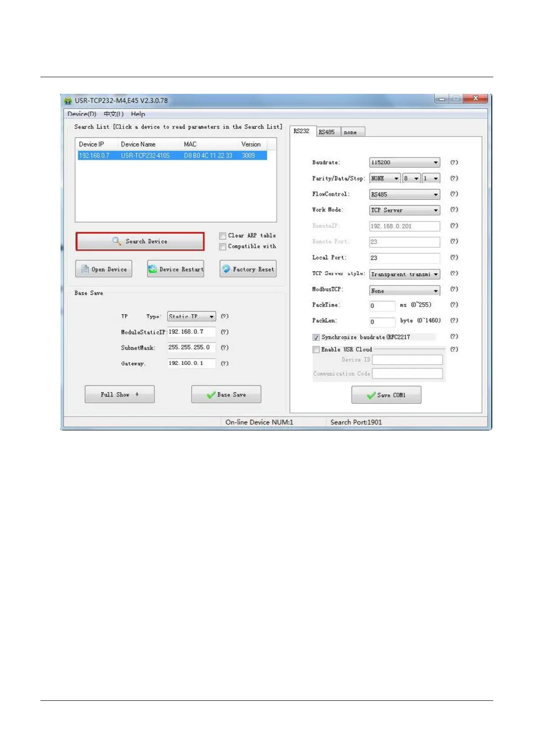
Task: Select the 192.168.0.7 device row
Action: tap(172, 155)
